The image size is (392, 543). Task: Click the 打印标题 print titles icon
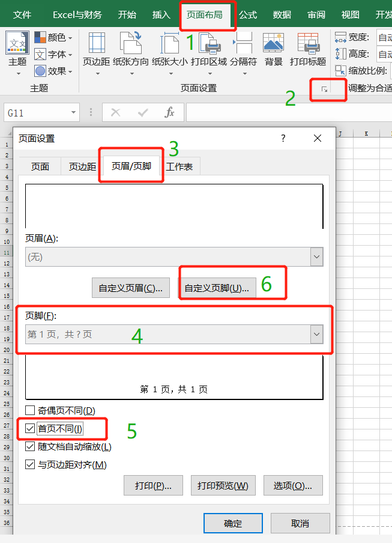click(308, 43)
